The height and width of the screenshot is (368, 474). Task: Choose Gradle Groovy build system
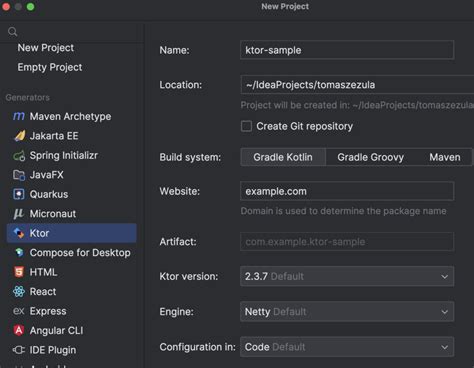pyautogui.click(x=370, y=157)
